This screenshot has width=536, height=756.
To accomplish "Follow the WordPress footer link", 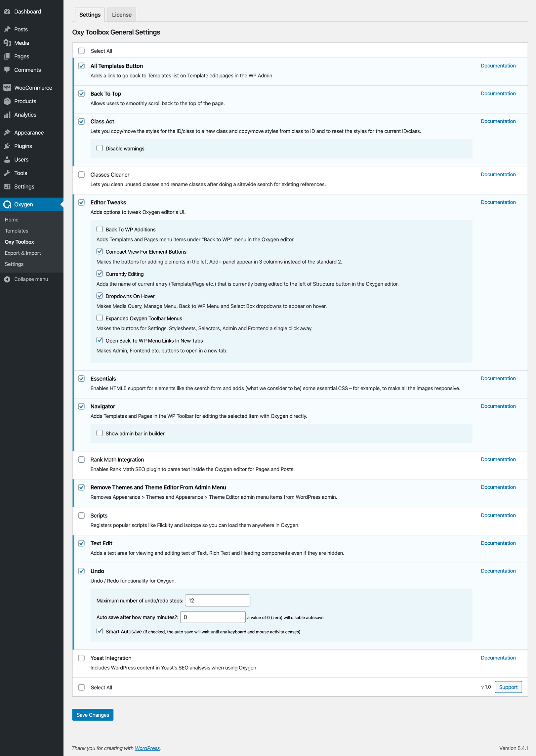I will click(x=147, y=748).
